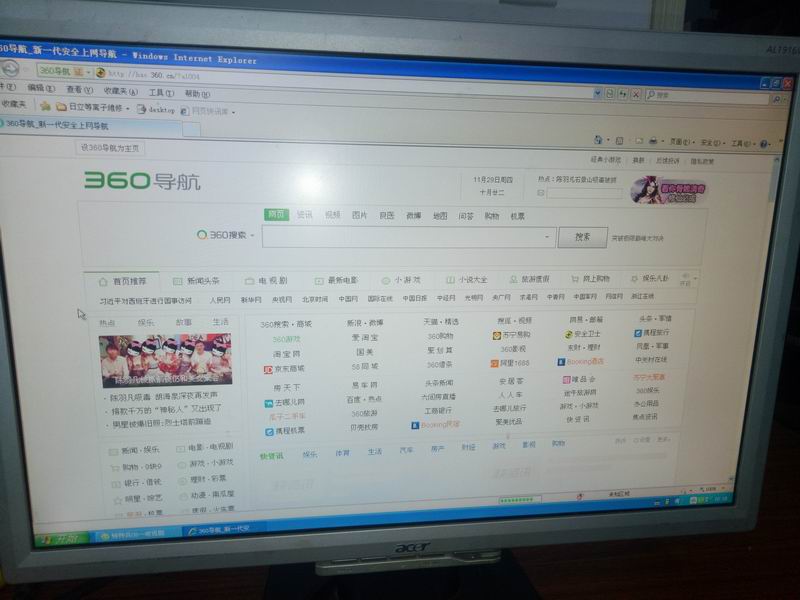Click the 携程机票 link with icon
Screen dimensions: 800x600
pyautogui.click(x=285, y=431)
